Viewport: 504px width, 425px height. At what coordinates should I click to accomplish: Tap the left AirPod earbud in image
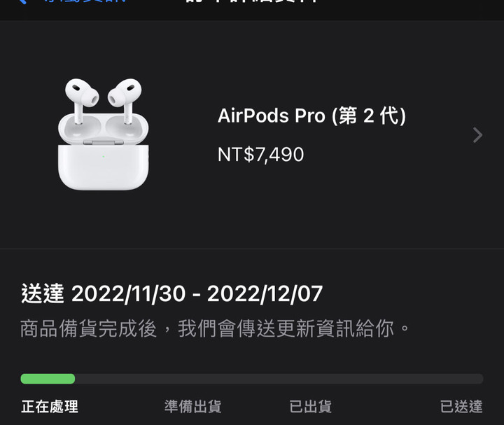tap(82, 99)
